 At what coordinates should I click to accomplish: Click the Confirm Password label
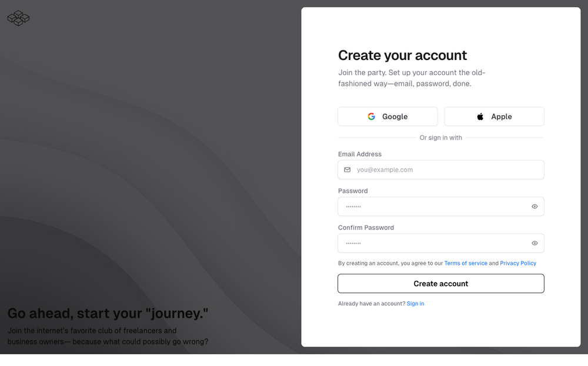(x=366, y=227)
